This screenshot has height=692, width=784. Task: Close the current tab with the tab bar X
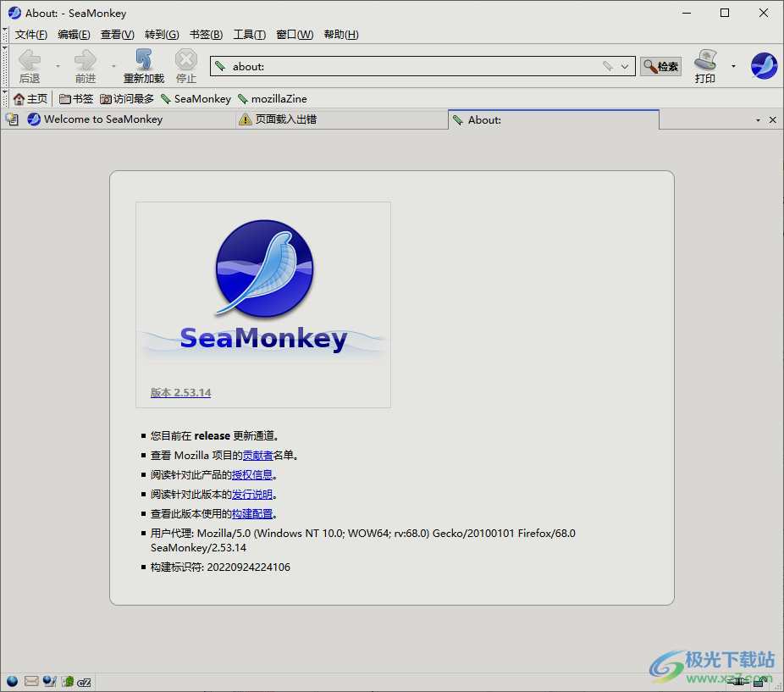pos(772,120)
